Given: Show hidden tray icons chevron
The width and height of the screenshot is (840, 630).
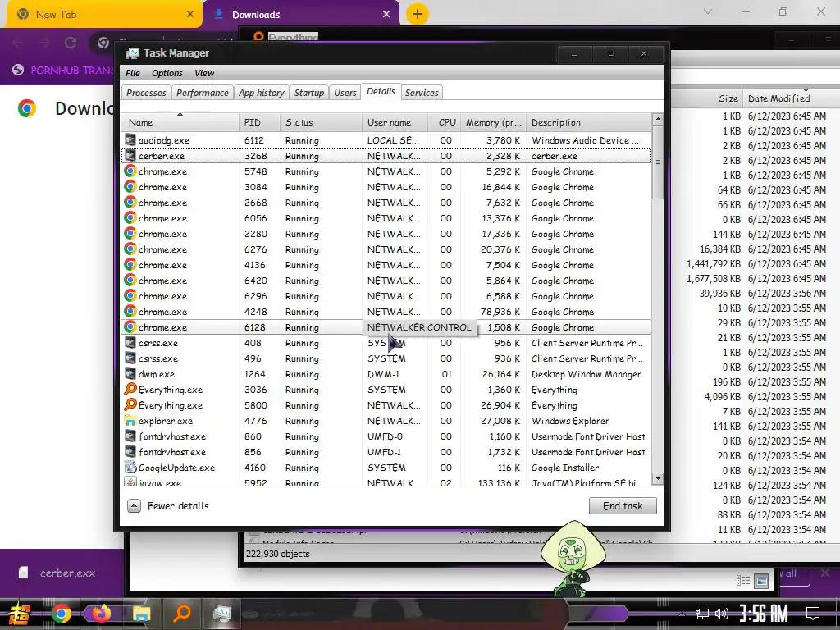Looking at the screenshot, I should click(x=682, y=614).
